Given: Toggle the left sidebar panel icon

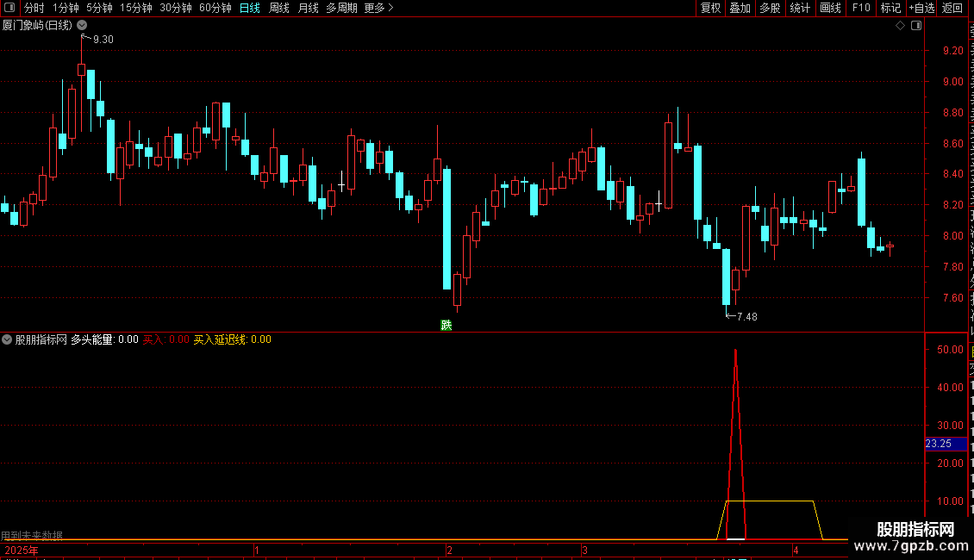Looking at the screenshot, I should pyautogui.click(x=9, y=8).
